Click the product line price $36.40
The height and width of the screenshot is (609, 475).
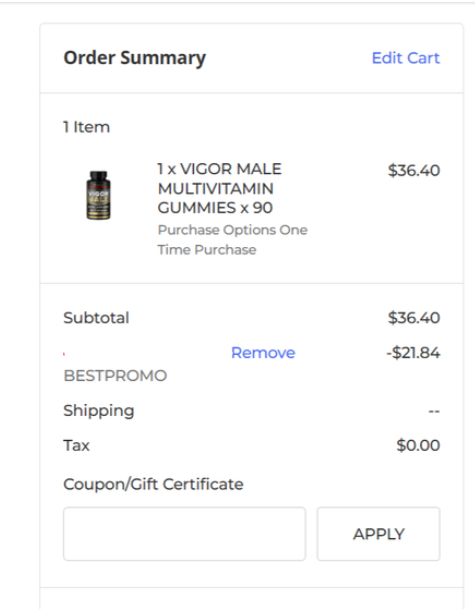pos(414,171)
